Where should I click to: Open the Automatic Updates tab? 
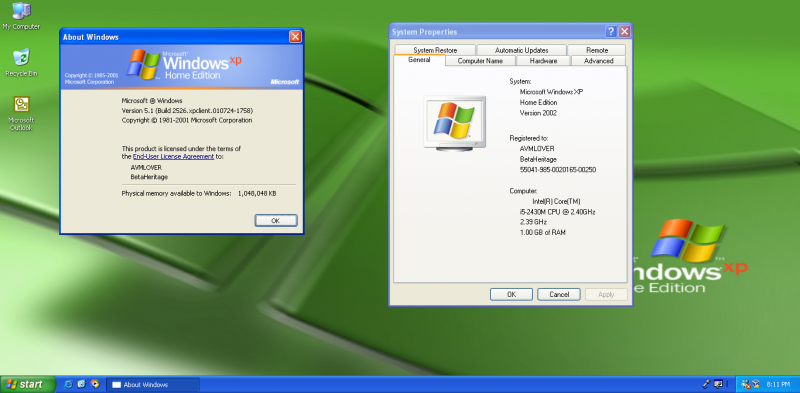tap(521, 50)
